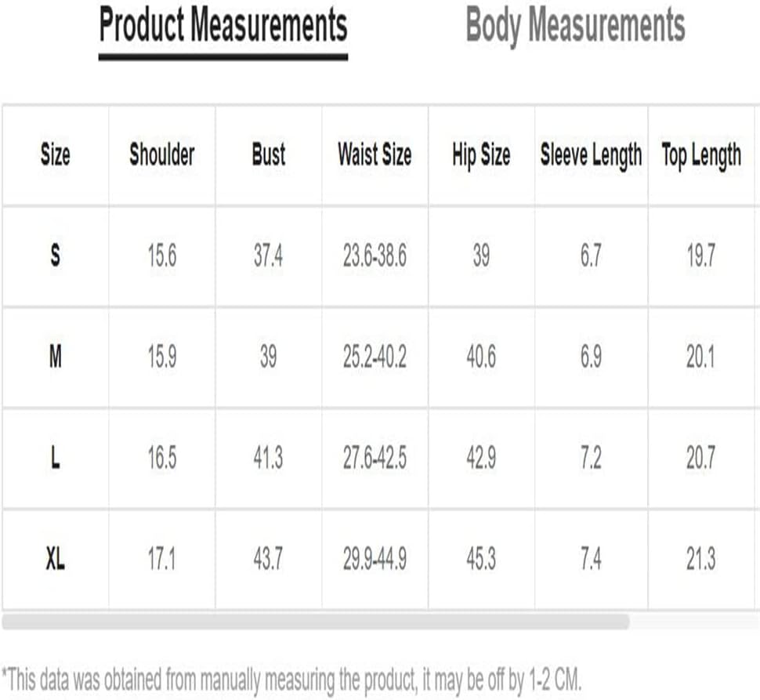
Task: Click the horizontal scrollbar below the table
Action: pyautogui.click(x=316, y=622)
